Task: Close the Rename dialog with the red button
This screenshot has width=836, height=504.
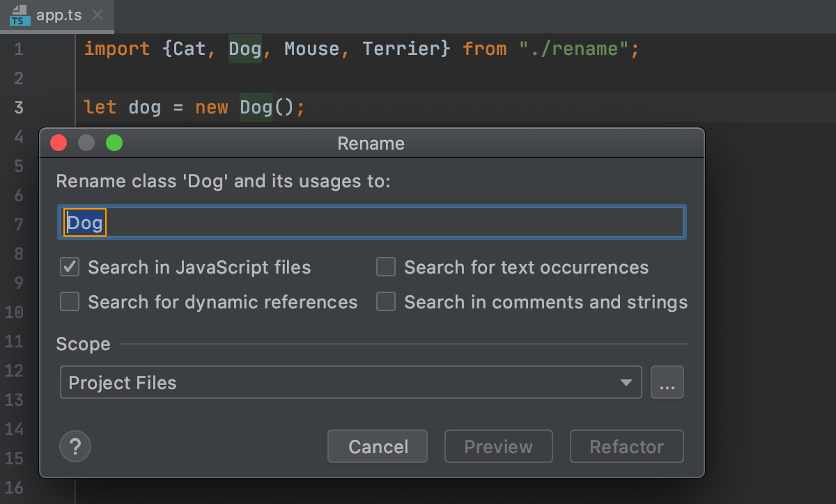Action: click(59, 143)
